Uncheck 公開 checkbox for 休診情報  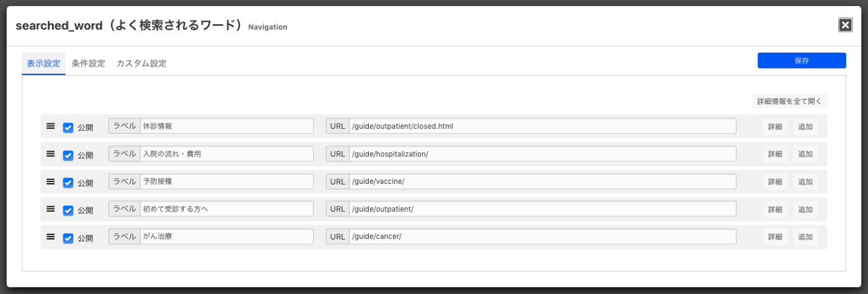[x=68, y=128]
